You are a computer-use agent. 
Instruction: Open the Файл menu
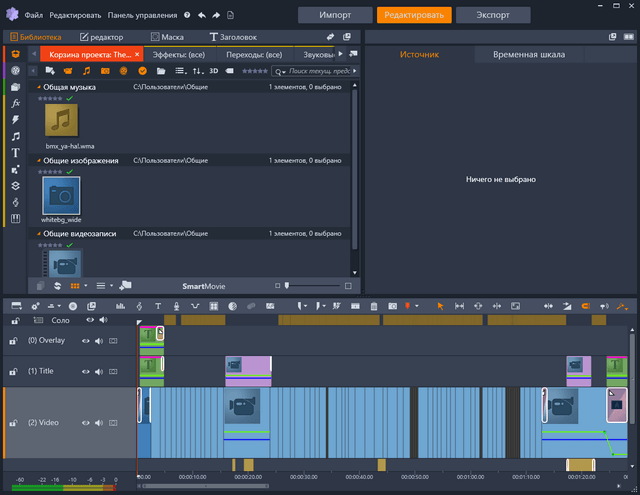34,16
